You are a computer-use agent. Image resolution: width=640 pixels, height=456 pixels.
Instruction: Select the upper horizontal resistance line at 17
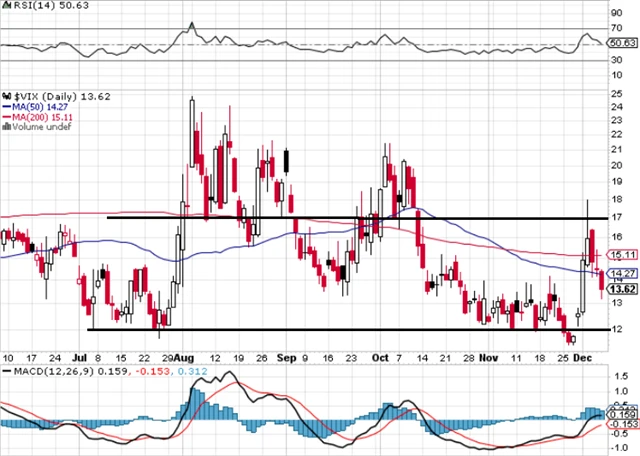[x=350, y=217]
